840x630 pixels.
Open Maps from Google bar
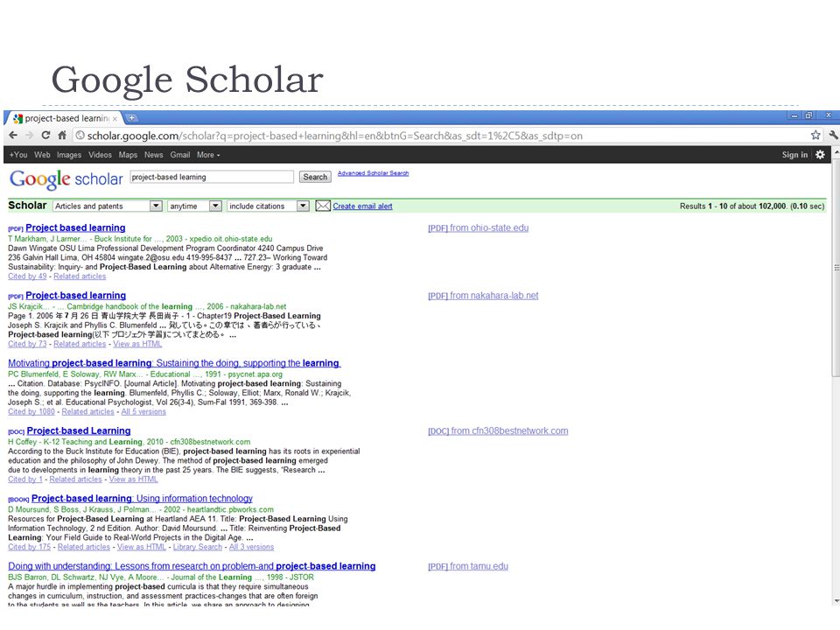point(128,155)
